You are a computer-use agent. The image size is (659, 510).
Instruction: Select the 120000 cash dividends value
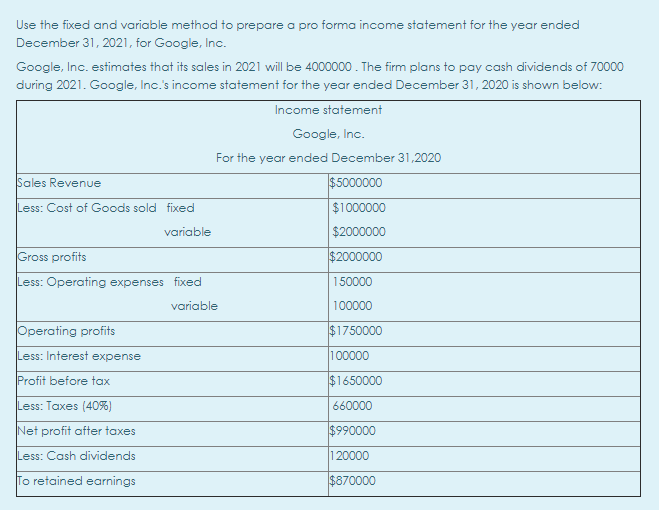pyautogui.click(x=349, y=456)
